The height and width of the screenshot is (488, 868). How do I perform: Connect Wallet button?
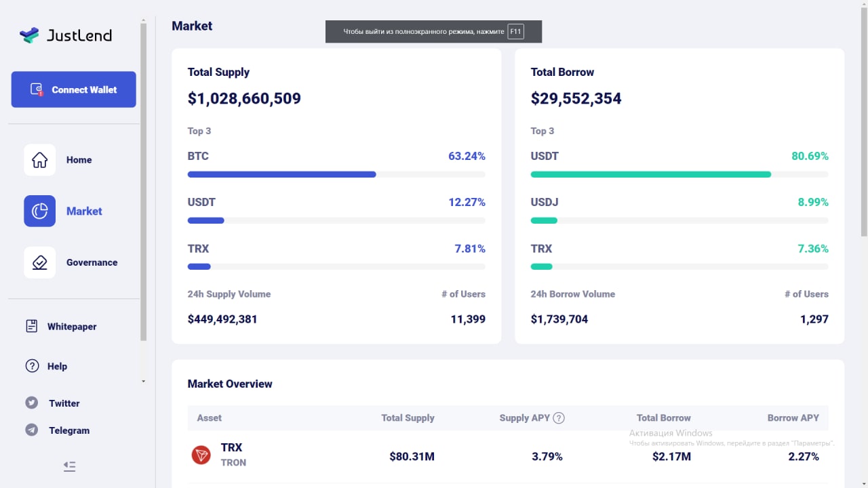coord(73,89)
